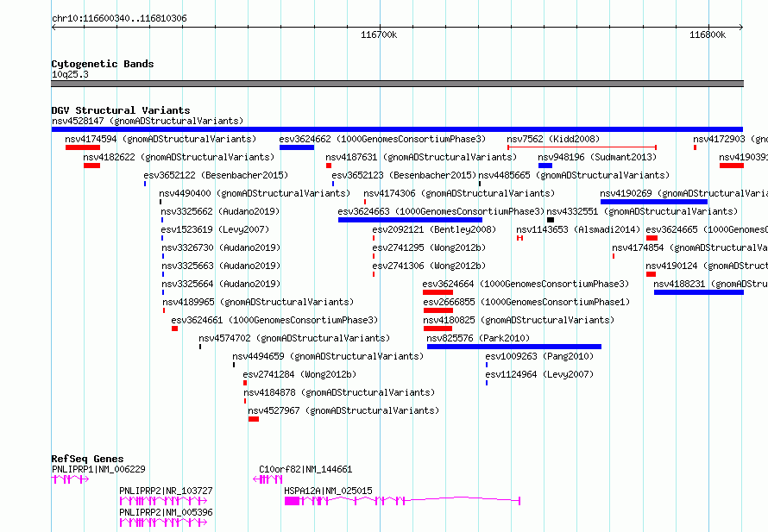
Task: Click nsv4189965 variant label
Action: pyautogui.click(x=258, y=302)
